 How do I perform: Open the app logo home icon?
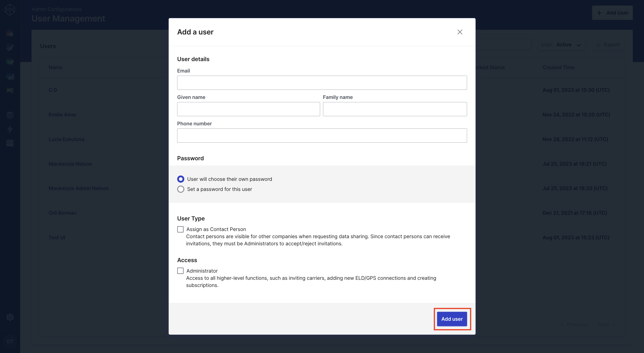(10, 10)
